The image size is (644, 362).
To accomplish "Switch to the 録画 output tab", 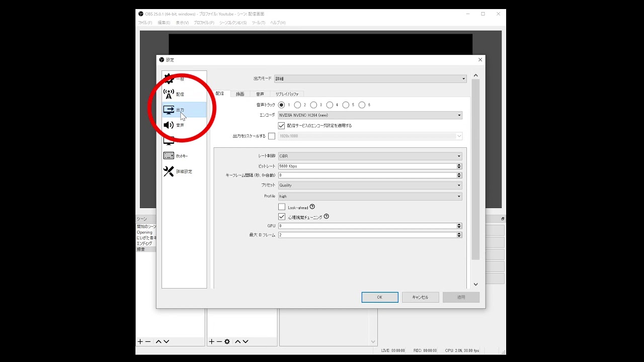I will click(240, 94).
